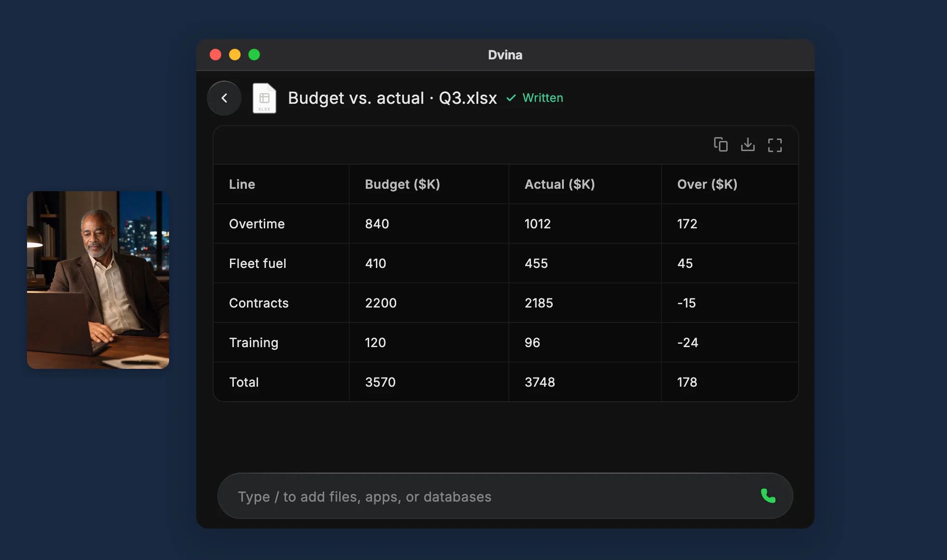Click the Overtime actual value 1012
The height and width of the screenshot is (560, 947).
click(x=538, y=224)
